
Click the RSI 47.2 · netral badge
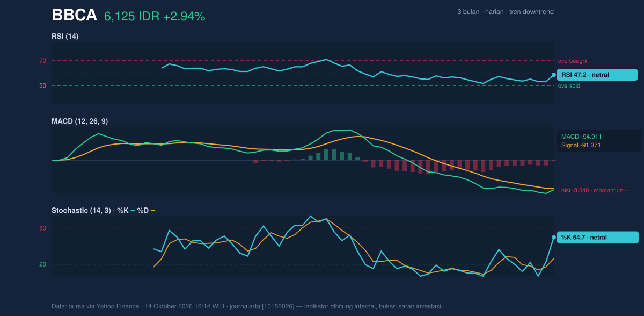[597, 75]
